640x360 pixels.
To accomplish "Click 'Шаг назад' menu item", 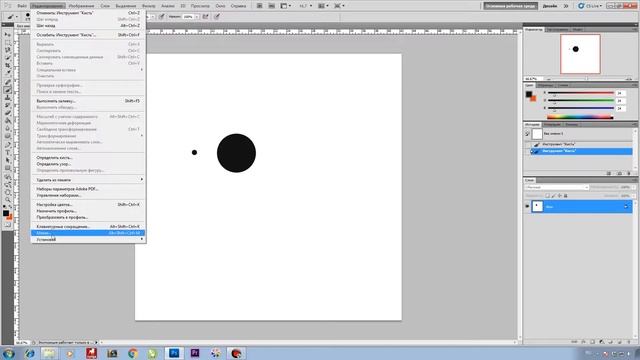I will click(88, 25).
